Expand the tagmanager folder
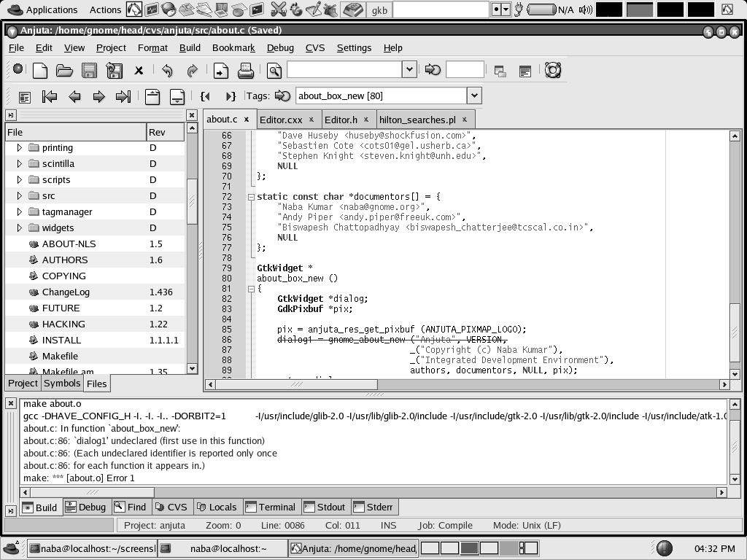 pyautogui.click(x=20, y=212)
